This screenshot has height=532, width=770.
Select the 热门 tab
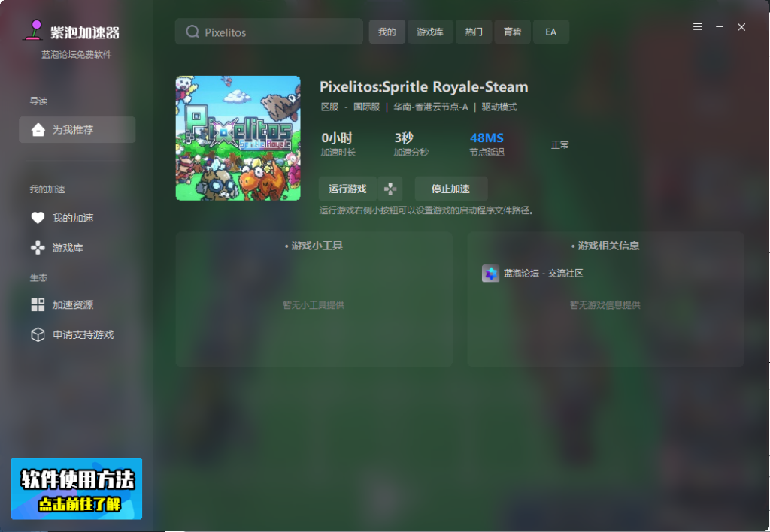474,32
